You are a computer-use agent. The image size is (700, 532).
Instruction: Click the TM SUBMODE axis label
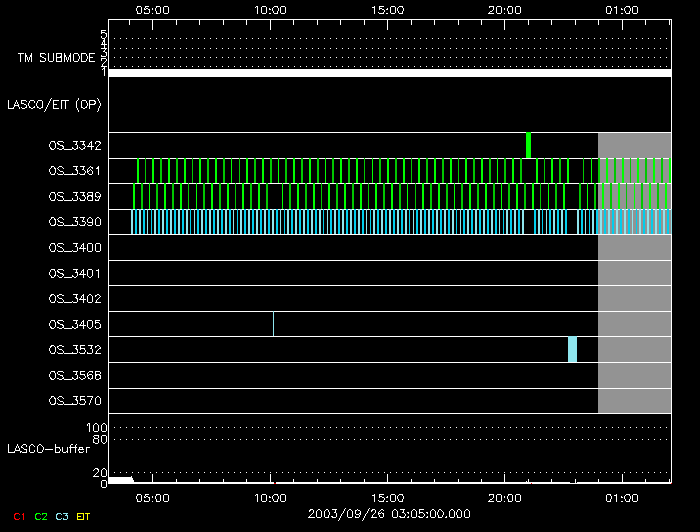pos(56,58)
